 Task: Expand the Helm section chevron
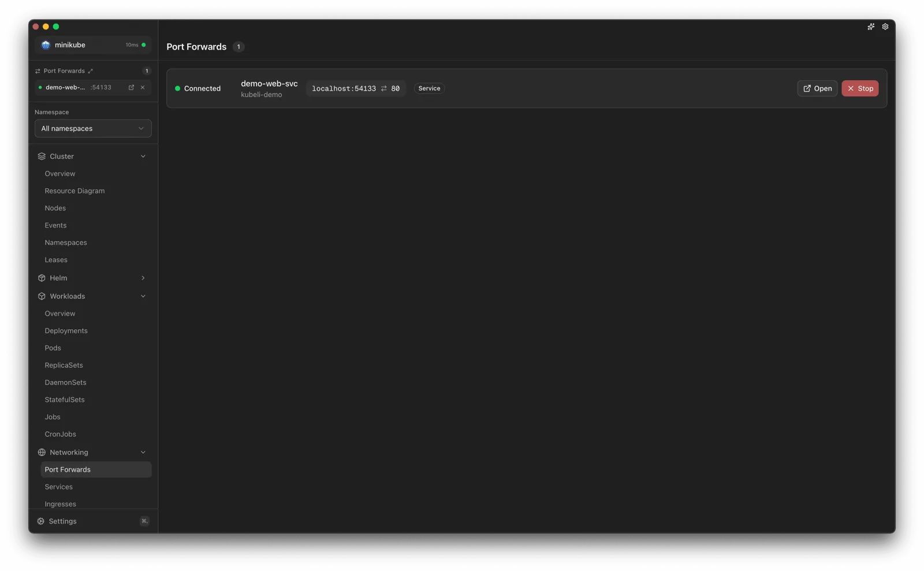click(143, 278)
